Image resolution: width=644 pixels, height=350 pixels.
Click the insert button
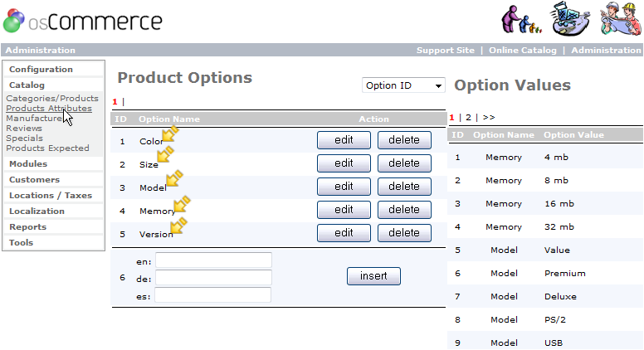tap(373, 276)
